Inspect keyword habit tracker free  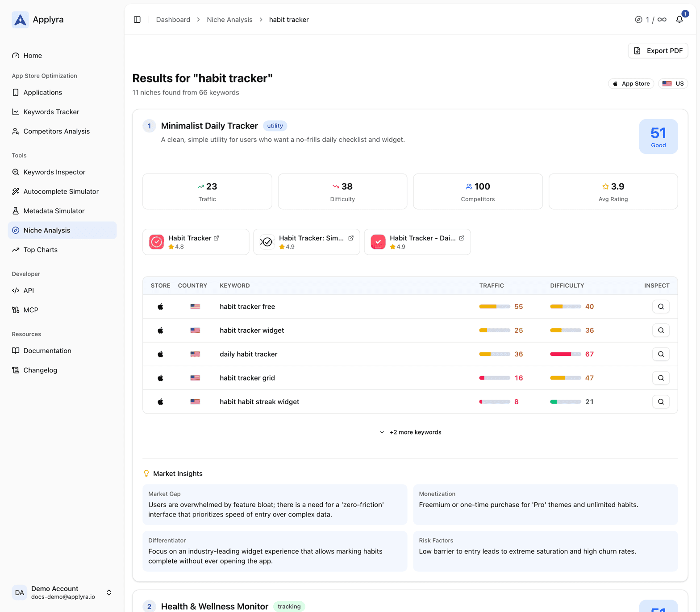click(661, 306)
